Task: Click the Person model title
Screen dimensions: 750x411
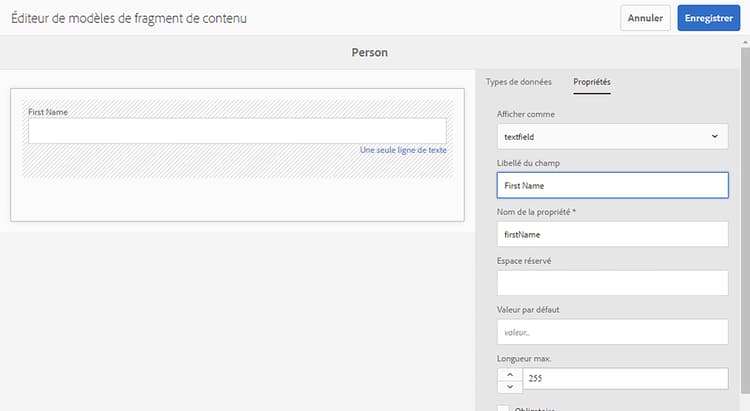Action: coord(370,51)
